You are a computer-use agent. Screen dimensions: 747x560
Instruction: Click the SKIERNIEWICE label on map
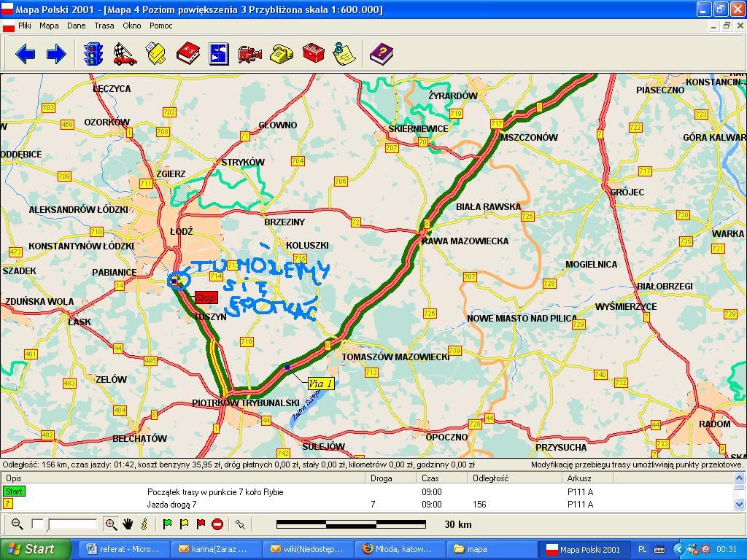[x=418, y=128]
